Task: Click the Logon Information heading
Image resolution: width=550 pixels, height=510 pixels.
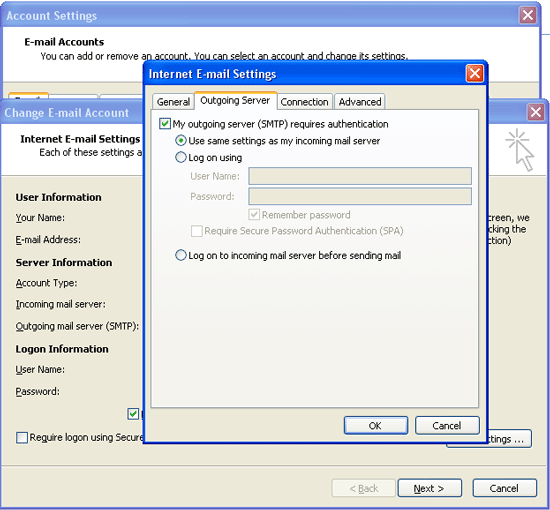Action: pyautogui.click(x=62, y=349)
